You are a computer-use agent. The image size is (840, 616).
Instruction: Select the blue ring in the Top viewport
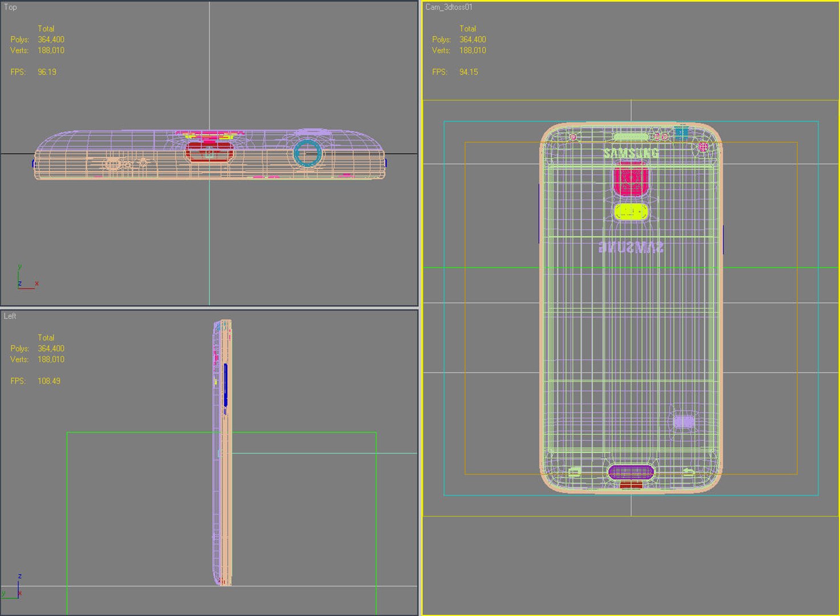pyautogui.click(x=308, y=153)
